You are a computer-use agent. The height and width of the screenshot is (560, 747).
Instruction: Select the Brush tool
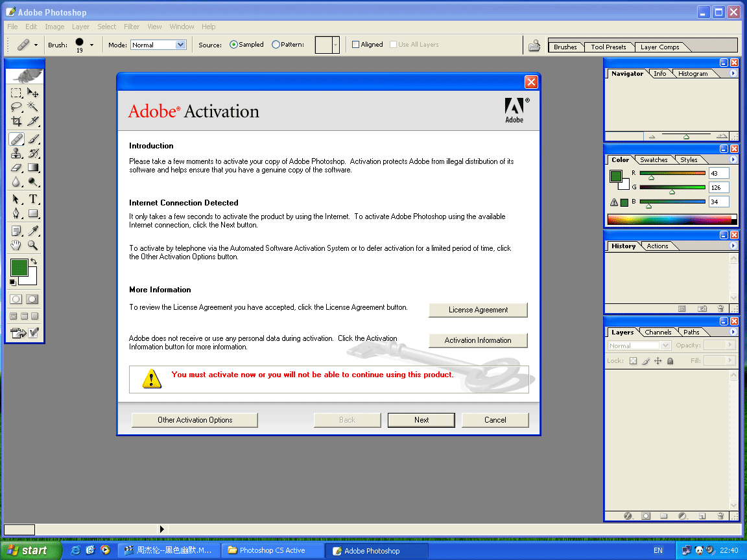tap(33, 139)
